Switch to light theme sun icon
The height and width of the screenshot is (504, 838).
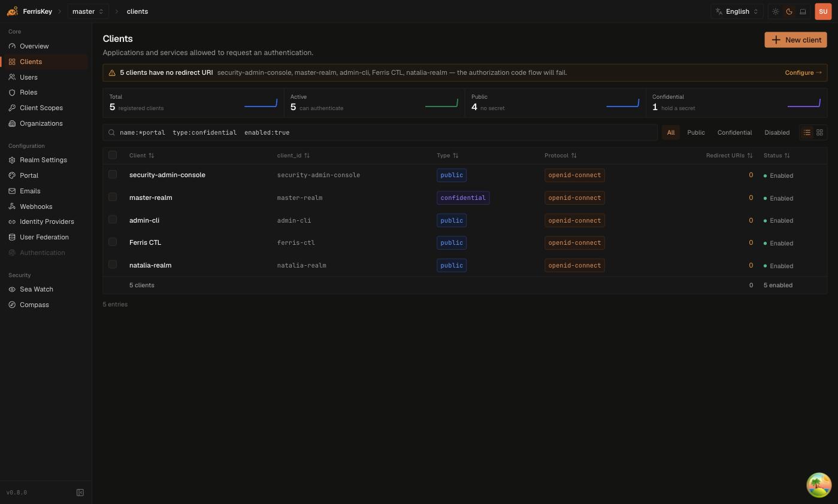(x=776, y=11)
